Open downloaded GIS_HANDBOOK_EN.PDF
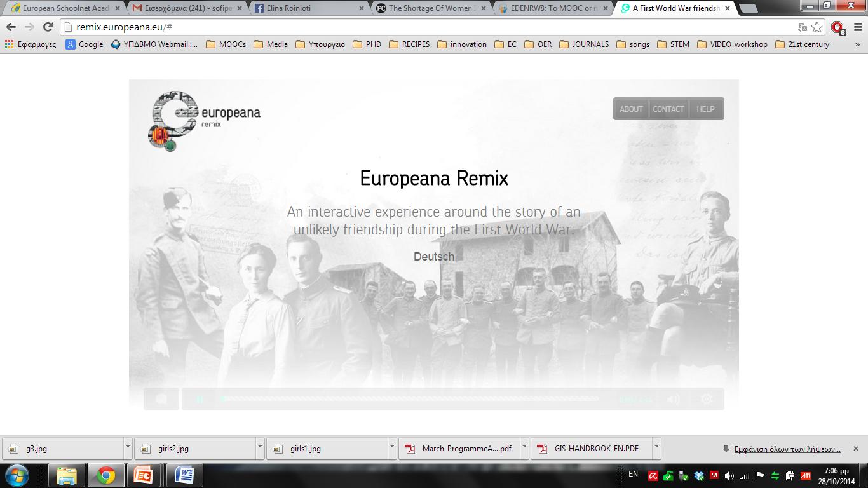Image resolution: width=868 pixels, height=488 pixels. click(x=591, y=449)
